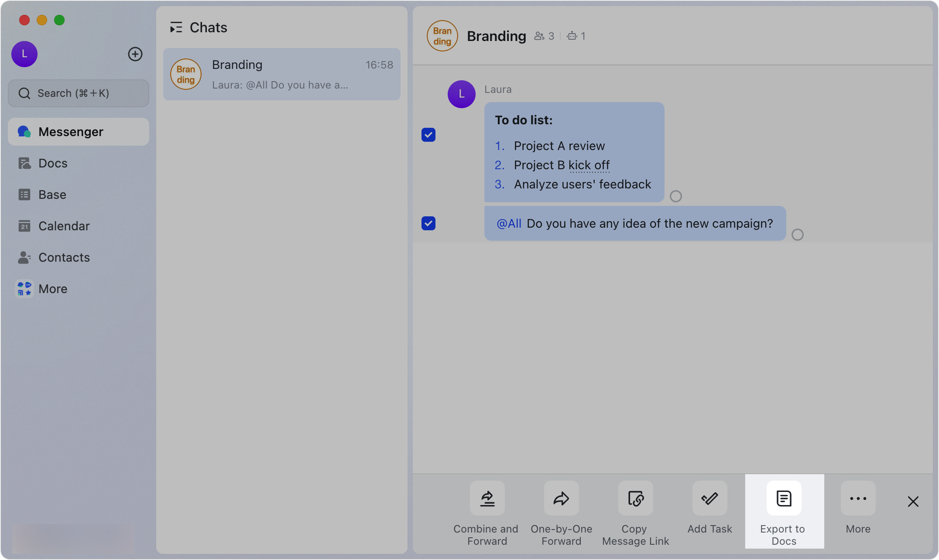The image size is (939, 560).
Task: Open the Branding conversation in the chat list
Action: tap(281, 74)
